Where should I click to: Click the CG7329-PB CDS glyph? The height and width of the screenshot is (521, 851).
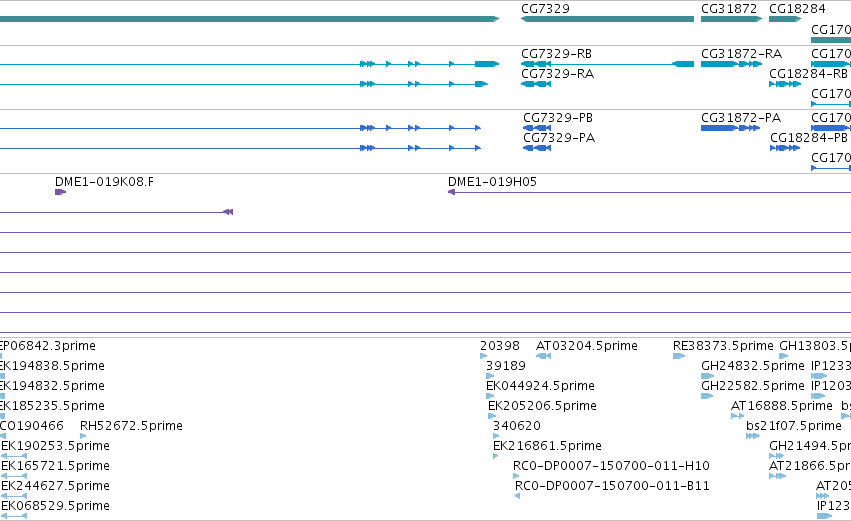537,128
